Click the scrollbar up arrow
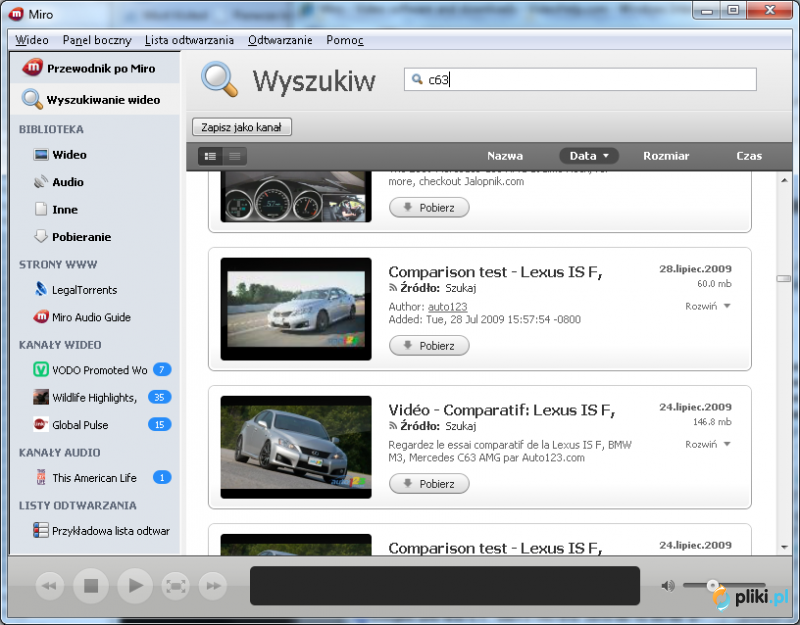800x625 pixels. [x=784, y=180]
